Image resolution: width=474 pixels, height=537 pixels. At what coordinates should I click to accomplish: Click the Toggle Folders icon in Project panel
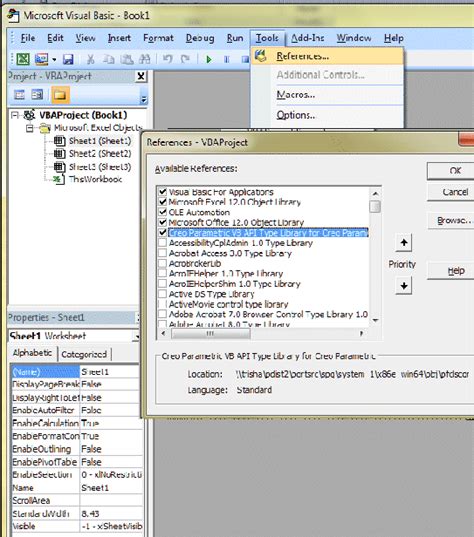point(60,95)
